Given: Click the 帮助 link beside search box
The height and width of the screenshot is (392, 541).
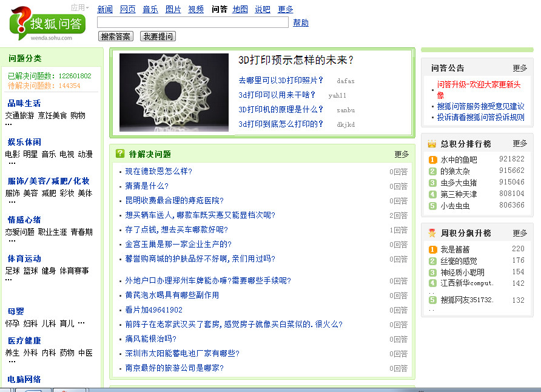Looking at the screenshot, I should point(301,23).
